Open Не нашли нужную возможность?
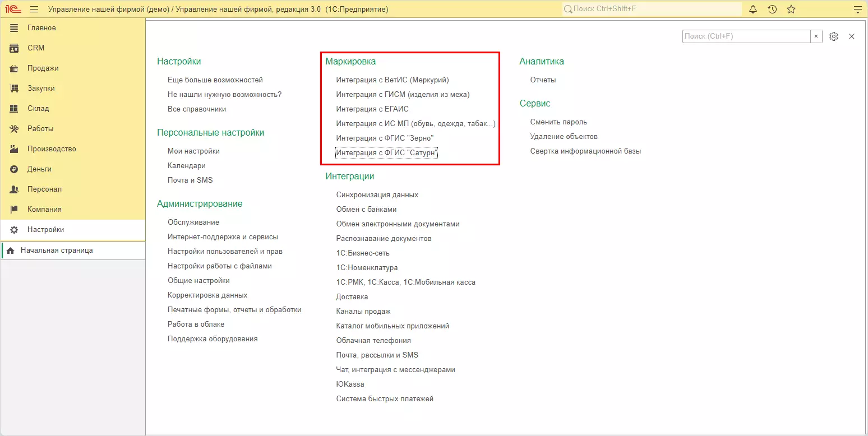Viewport: 868px width, 436px height. pos(224,95)
